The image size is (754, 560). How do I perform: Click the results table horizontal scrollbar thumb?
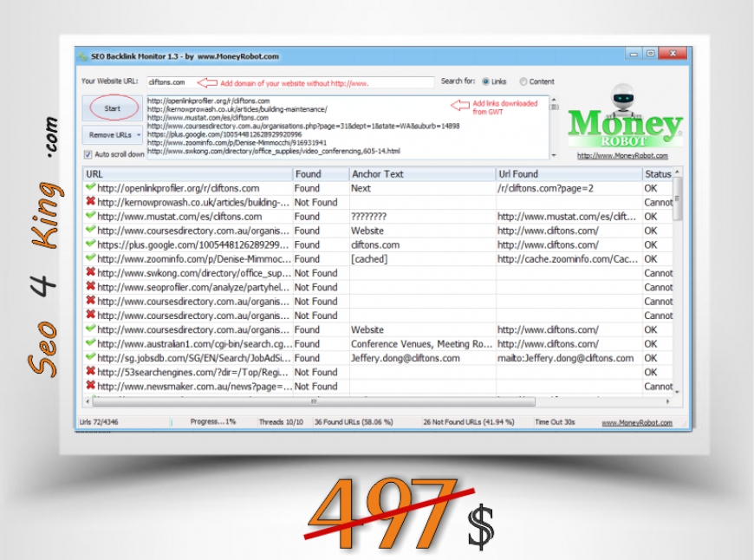[314, 401]
